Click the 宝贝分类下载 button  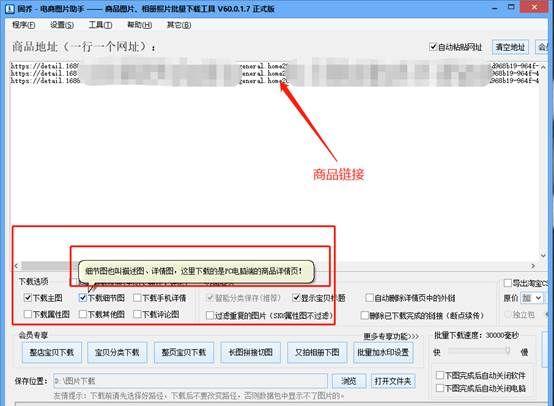[117, 352]
